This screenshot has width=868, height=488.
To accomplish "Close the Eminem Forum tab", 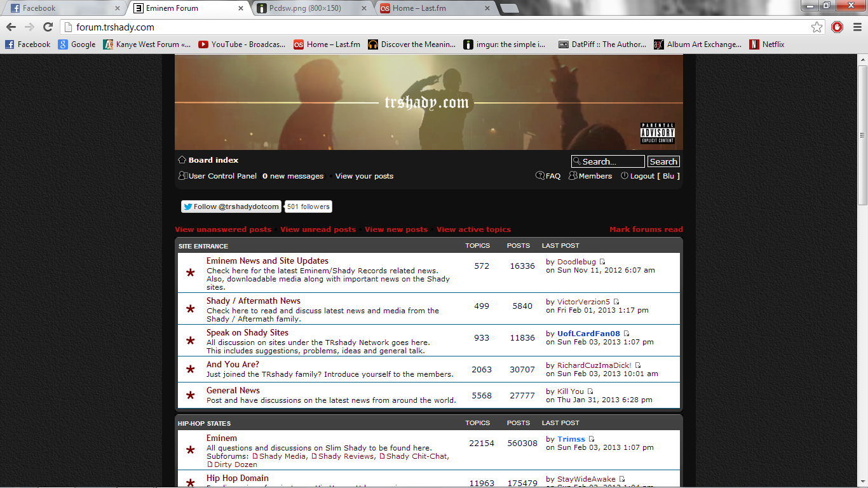I will pos(240,8).
